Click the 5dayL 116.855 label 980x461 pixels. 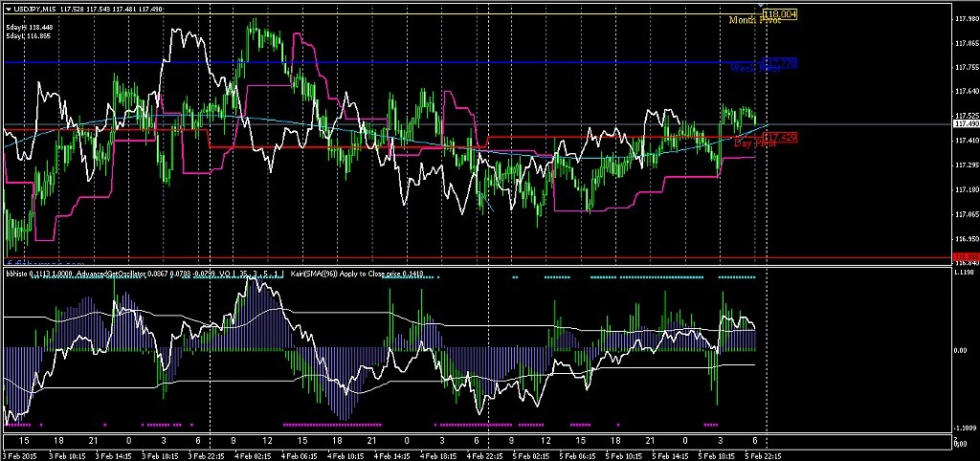pos(29,35)
